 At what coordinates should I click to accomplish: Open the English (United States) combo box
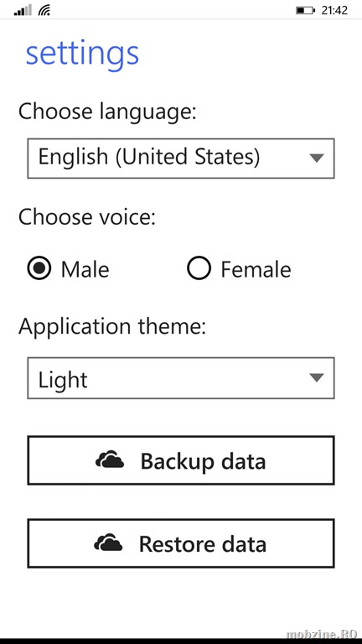coord(181,158)
